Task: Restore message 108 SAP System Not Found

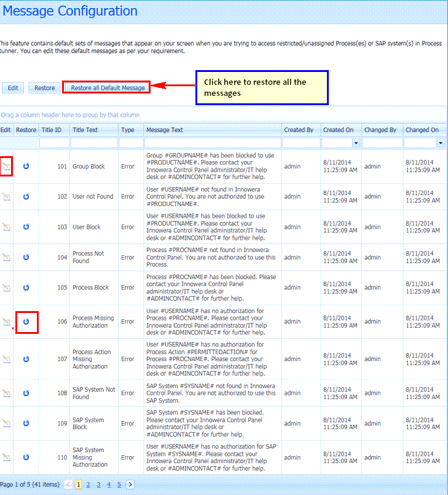Action: [x=26, y=393]
